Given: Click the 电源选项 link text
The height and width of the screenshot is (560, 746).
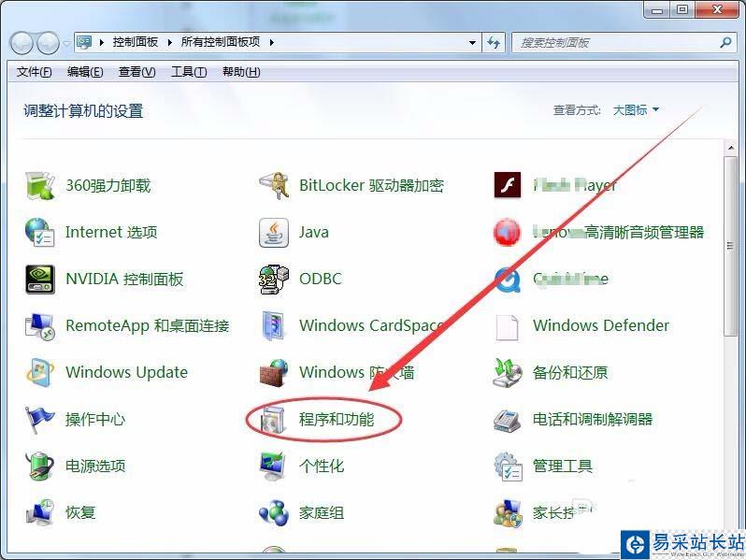Looking at the screenshot, I should [95, 466].
